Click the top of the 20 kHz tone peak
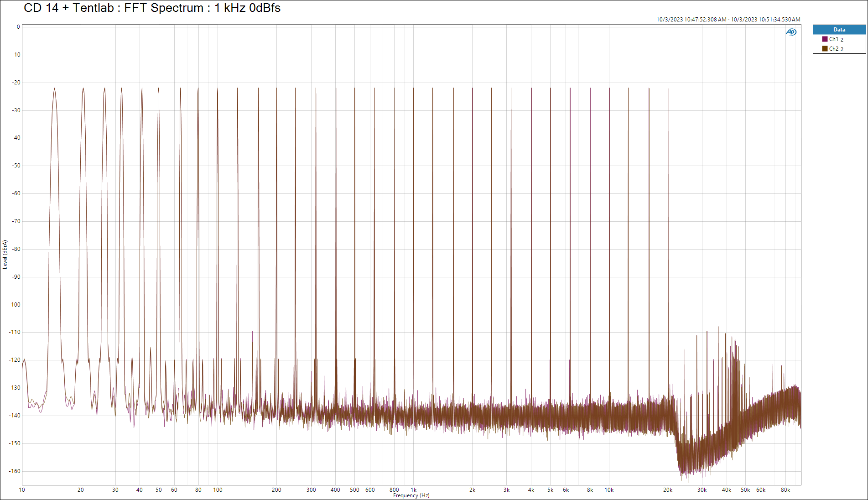 pyautogui.click(x=668, y=89)
